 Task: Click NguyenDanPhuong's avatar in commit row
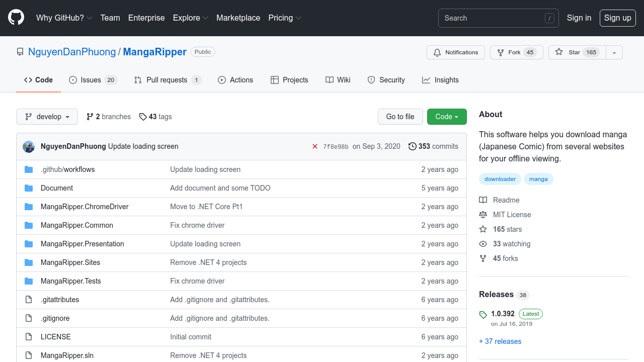click(29, 146)
